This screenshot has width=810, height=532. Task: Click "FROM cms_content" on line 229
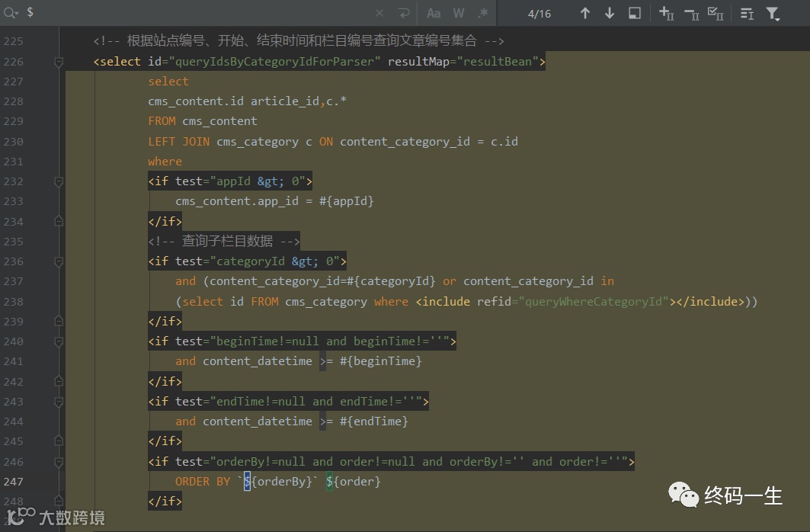click(203, 121)
